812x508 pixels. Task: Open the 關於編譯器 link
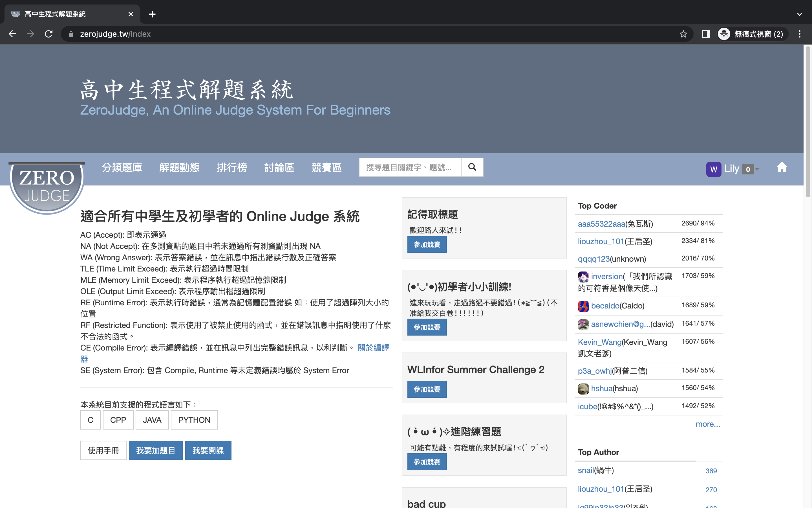pos(374,348)
